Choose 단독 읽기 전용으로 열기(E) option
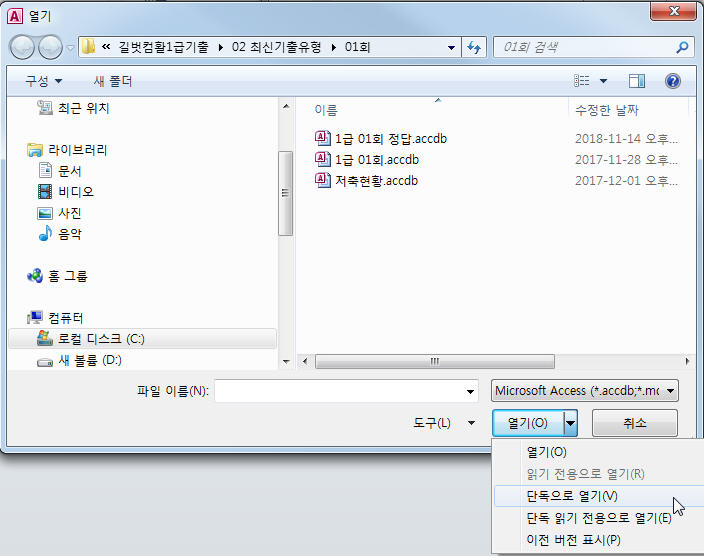Image resolution: width=704 pixels, height=556 pixels. pos(598,518)
